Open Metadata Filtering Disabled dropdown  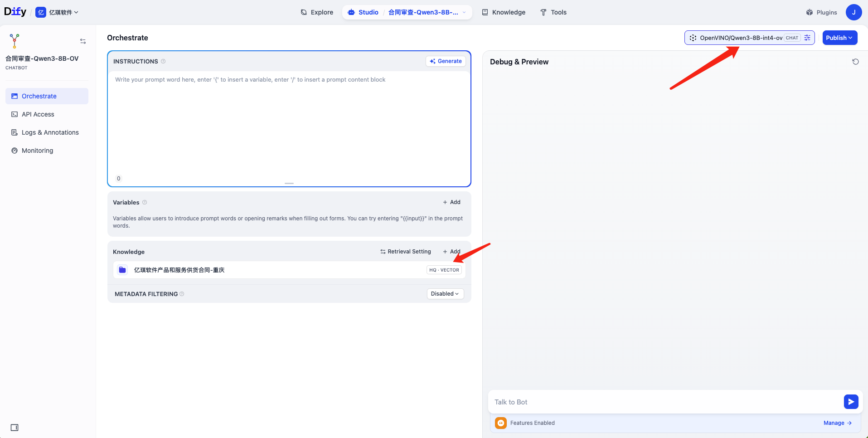pos(445,294)
